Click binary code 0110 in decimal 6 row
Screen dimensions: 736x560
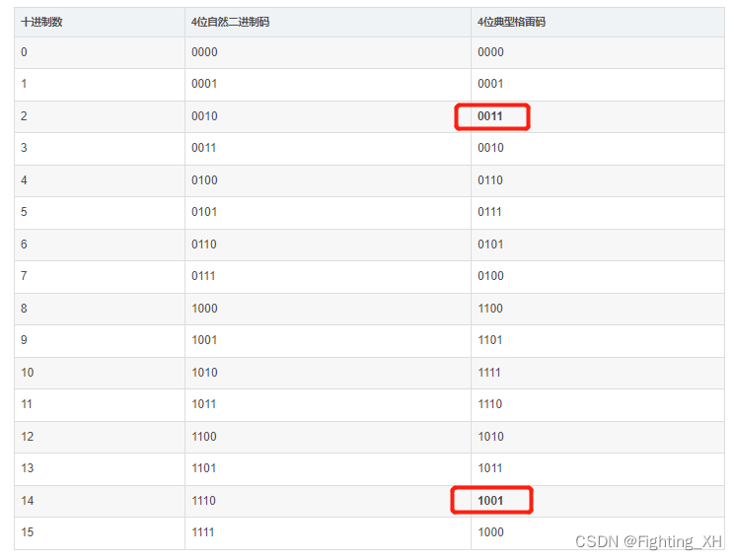pyautogui.click(x=204, y=245)
